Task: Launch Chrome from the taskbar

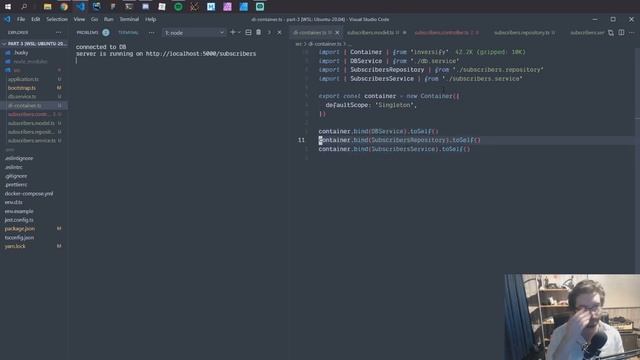Action: click(x=64, y=7)
